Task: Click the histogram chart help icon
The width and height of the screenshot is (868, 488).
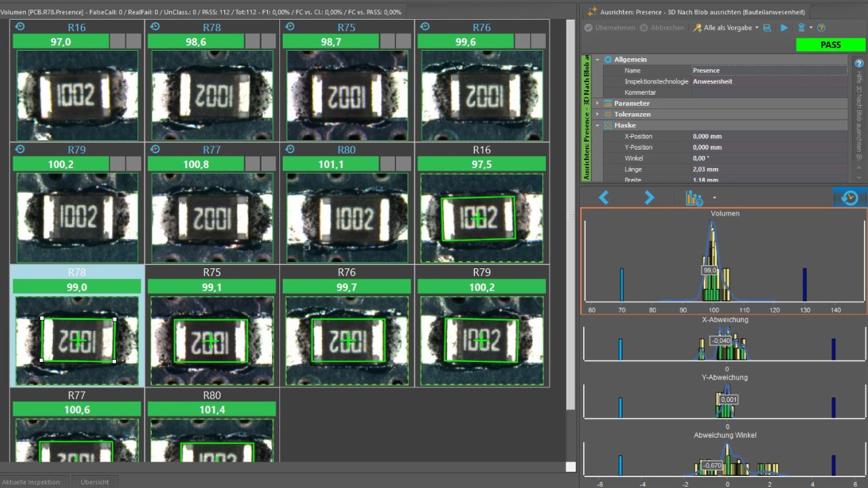Action: [x=694, y=198]
